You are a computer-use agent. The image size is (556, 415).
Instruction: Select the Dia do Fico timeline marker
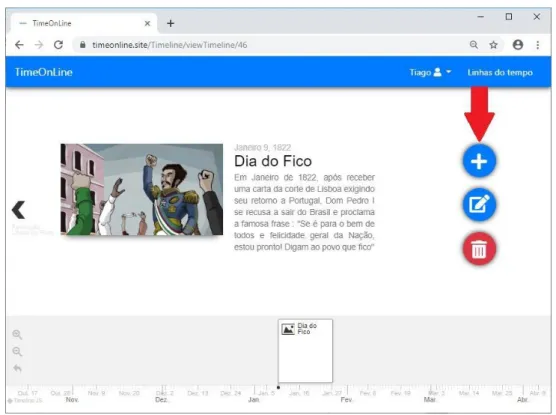[305, 350]
